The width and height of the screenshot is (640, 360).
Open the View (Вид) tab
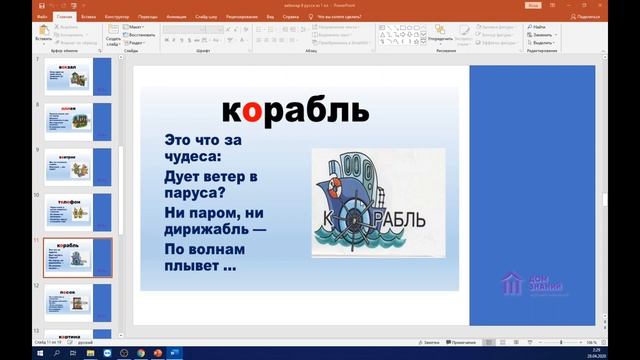270,17
